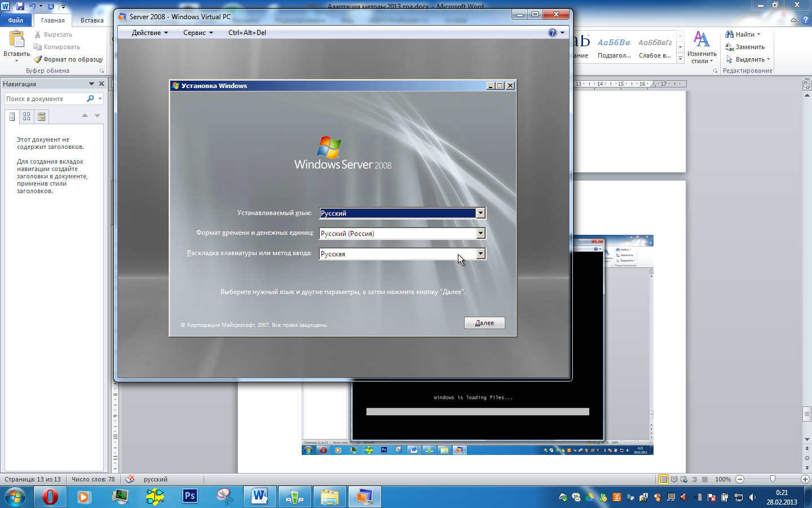Open Photoshop from the taskbar

190,496
